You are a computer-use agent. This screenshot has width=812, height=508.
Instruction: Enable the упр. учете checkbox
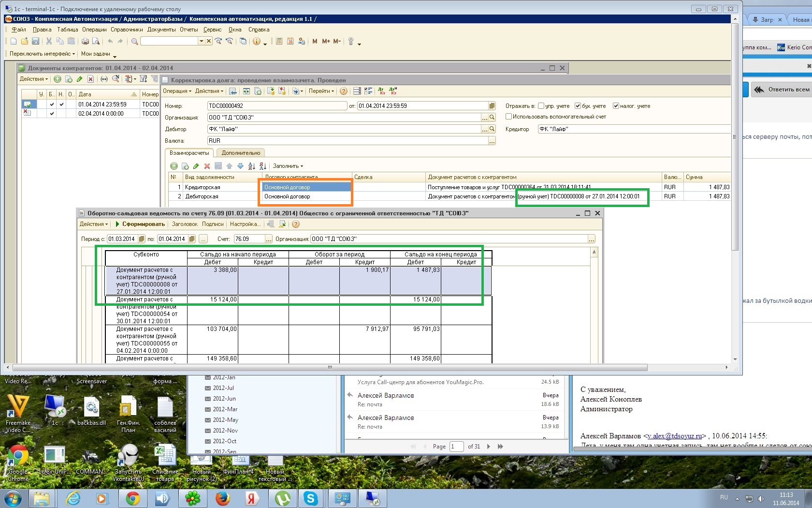click(541, 106)
